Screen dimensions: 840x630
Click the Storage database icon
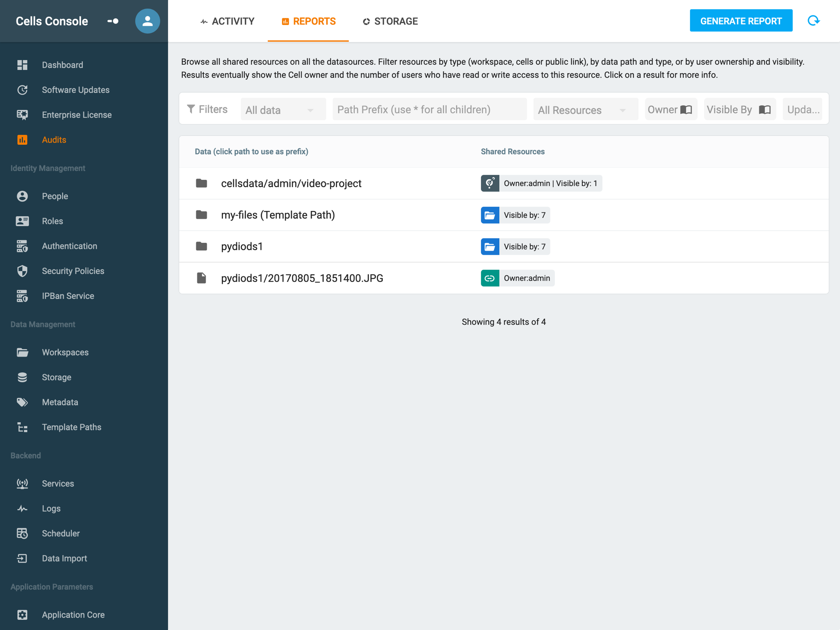click(22, 377)
